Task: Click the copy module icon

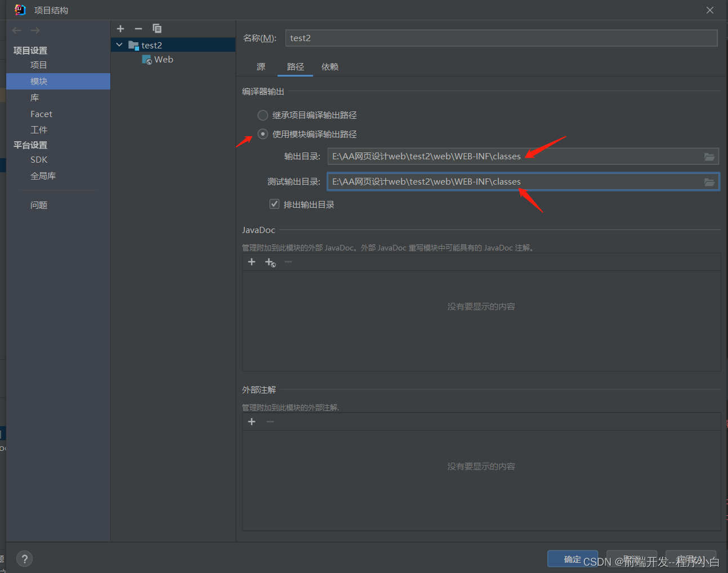Action: [157, 29]
